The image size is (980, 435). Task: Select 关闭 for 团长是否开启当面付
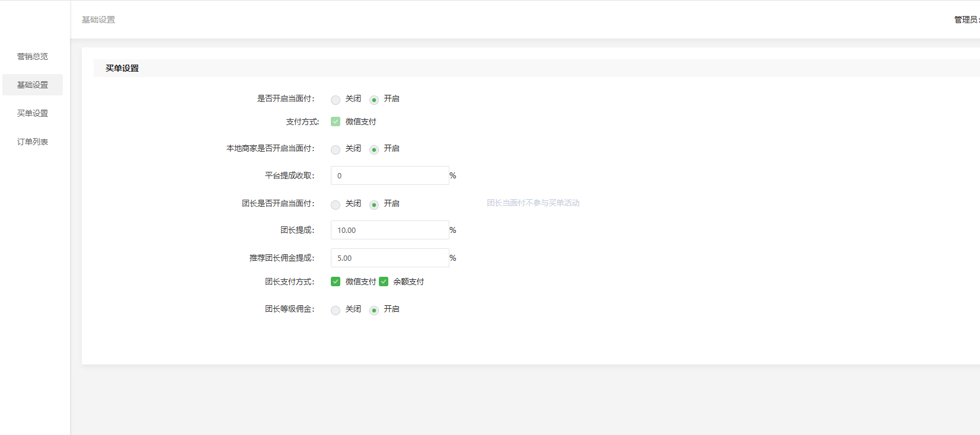pyautogui.click(x=336, y=204)
